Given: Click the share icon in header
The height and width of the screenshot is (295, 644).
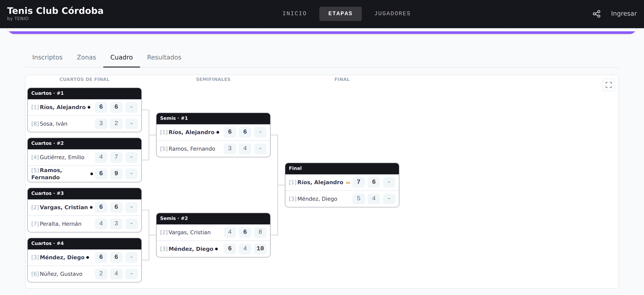Looking at the screenshot, I should [597, 14].
